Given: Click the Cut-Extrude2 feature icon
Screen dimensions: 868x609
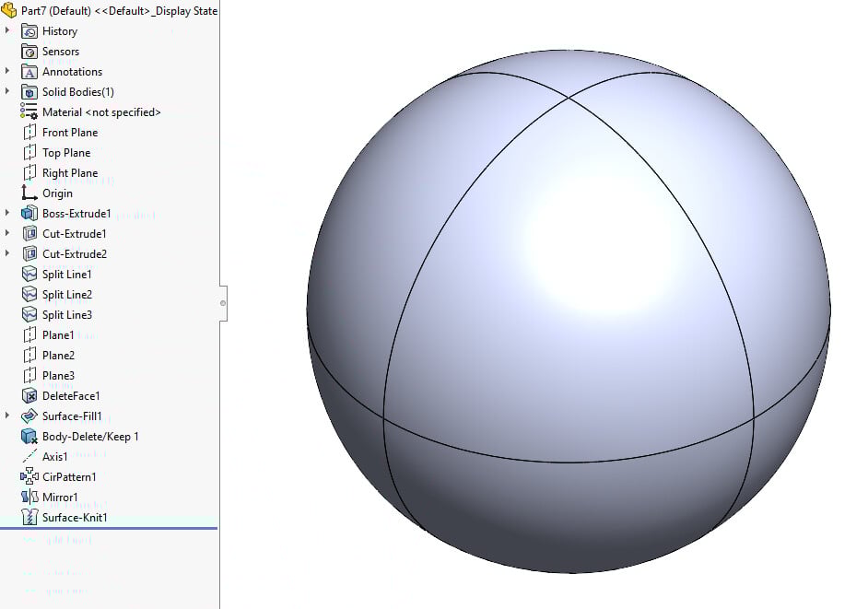Looking at the screenshot, I should click(x=29, y=253).
